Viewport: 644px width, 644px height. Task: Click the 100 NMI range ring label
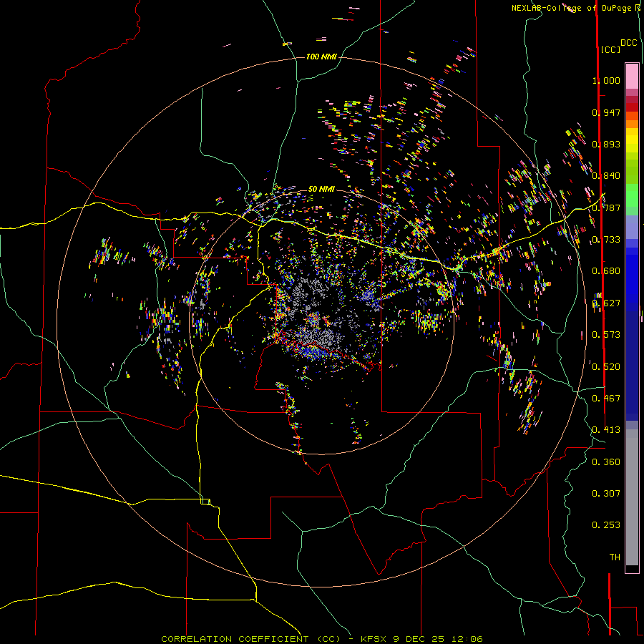(321, 57)
